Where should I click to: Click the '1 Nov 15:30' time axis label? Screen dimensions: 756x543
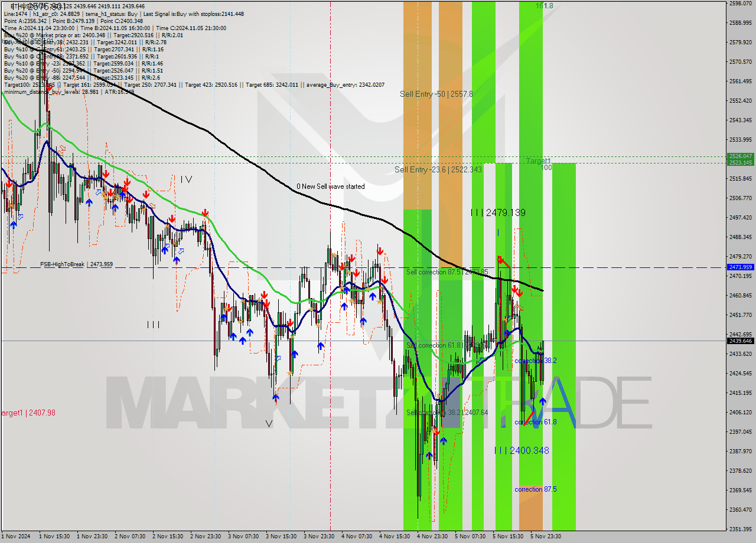54,537
